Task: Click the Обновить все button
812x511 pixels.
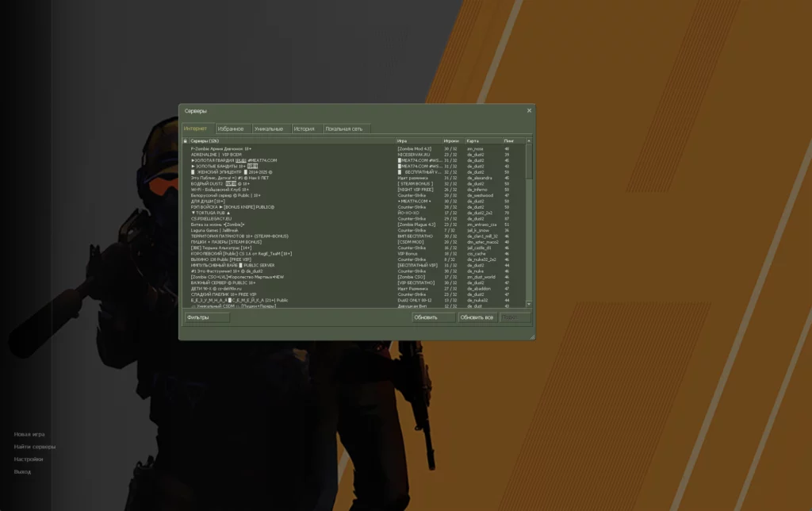Action: coord(477,317)
